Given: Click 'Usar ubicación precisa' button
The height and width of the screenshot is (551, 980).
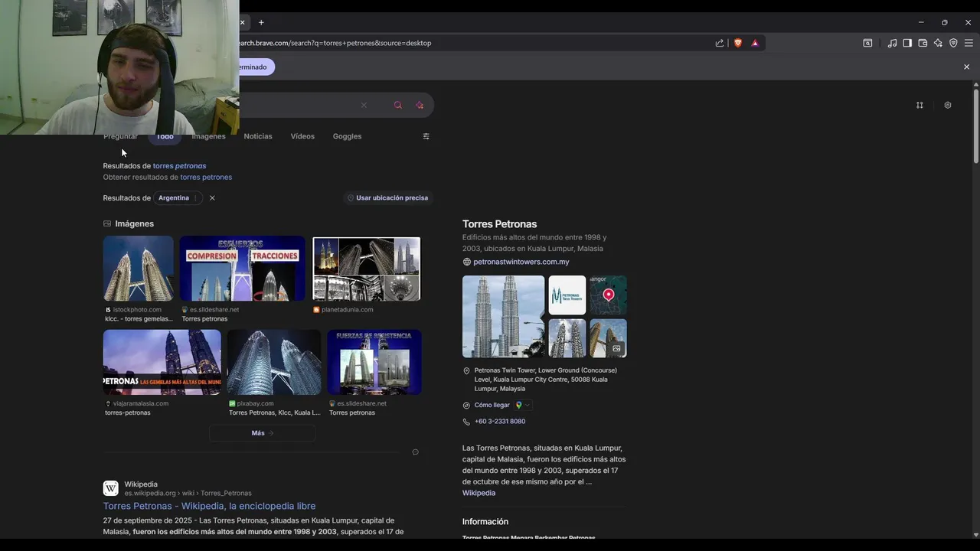Looking at the screenshot, I should pyautogui.click(x=387, y=197).
